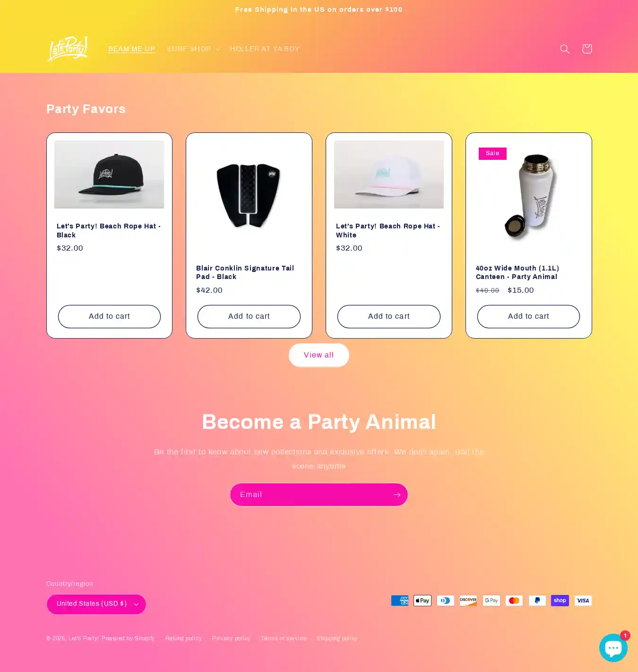Click the PayPal payment icon
Viewport: 638px width, 672px height.
(537, 601)
